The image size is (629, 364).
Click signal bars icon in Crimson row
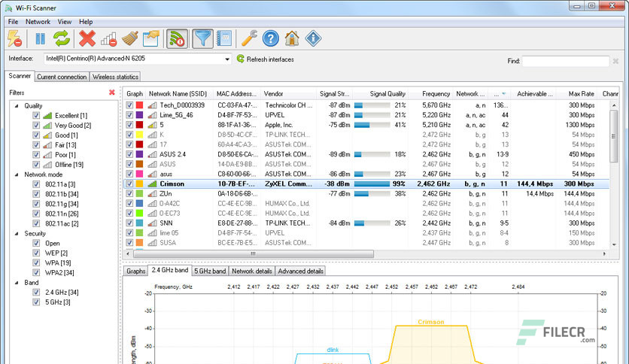click(x=152, y=184)
